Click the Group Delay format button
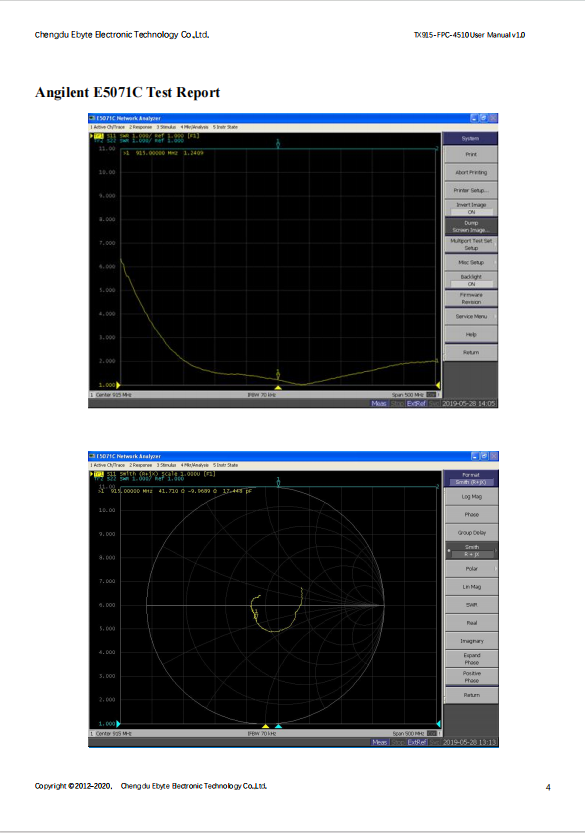585x833 pixels. (471, 532)
